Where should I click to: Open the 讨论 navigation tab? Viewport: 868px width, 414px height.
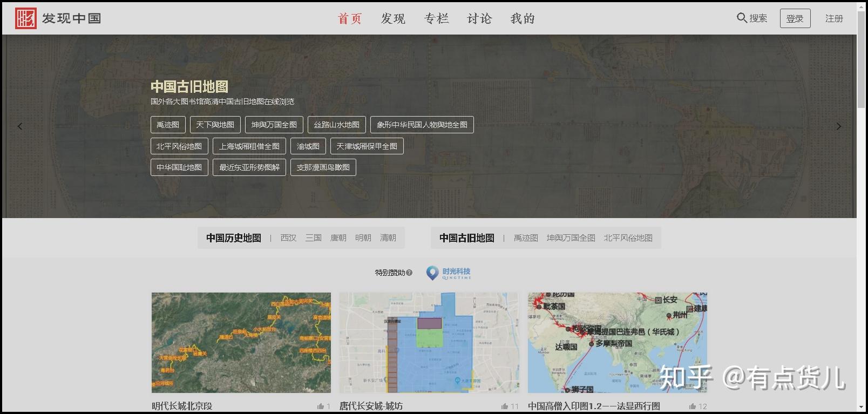point(479,18)
